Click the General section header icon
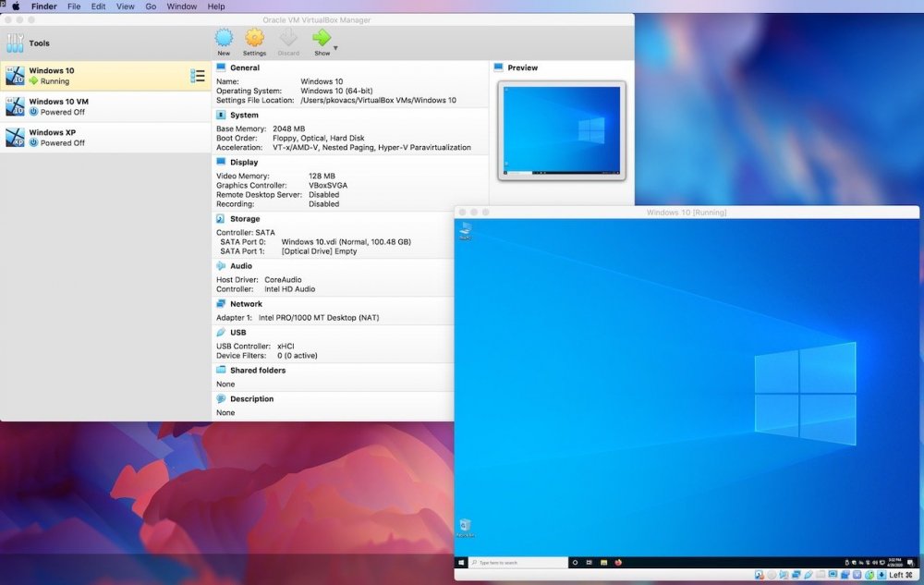 click(221, 67)
